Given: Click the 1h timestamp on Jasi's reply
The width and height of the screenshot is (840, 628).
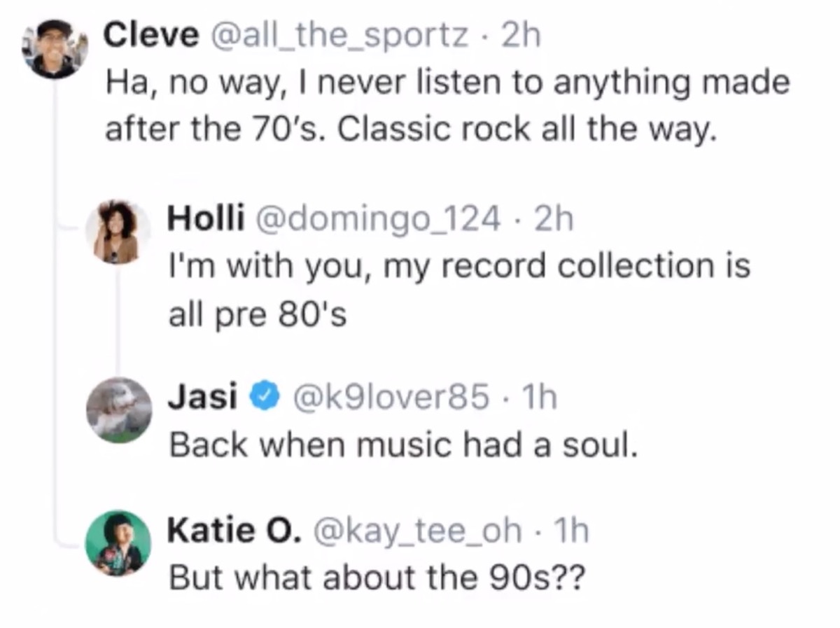Looking at the screenshot, I should (x=539, y=397).
